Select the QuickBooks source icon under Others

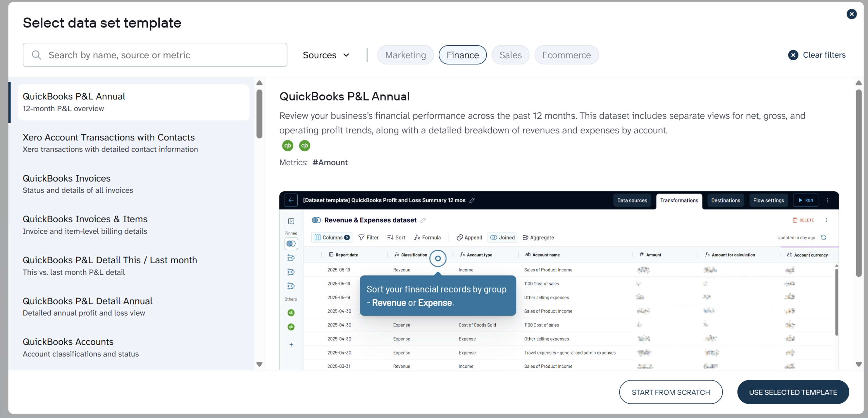coord(291,312)
